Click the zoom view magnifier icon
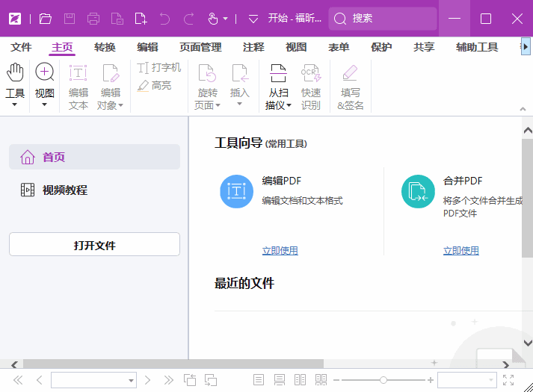 pyautogui.click(x=45, y=73)
